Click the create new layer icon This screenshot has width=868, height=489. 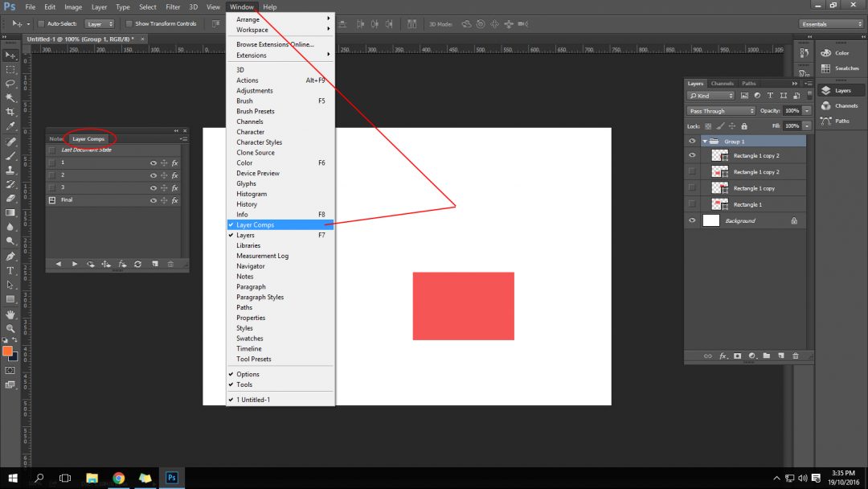coord(780,355)
